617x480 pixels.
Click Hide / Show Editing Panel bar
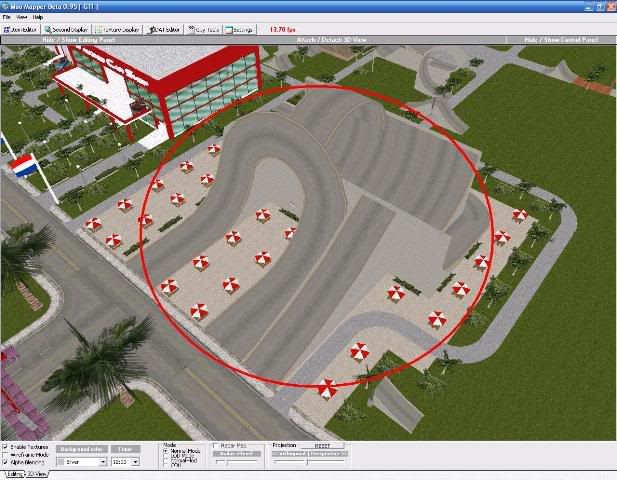coord(78,40)
